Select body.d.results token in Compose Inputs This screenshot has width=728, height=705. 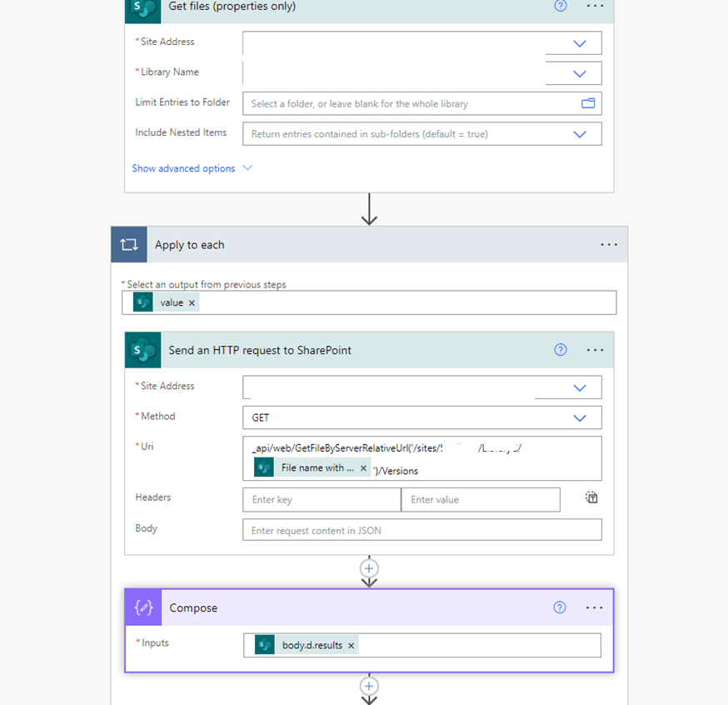point(307,645)
